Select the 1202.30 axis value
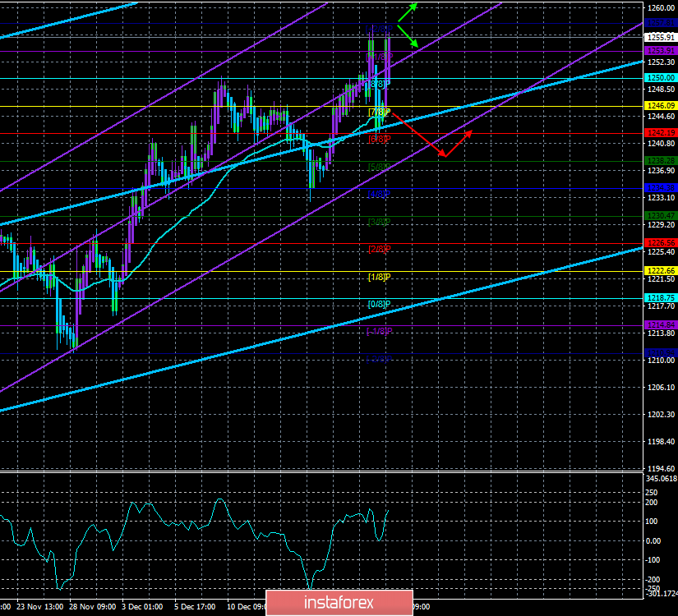The image size is (678, 616). click(661, 415)
